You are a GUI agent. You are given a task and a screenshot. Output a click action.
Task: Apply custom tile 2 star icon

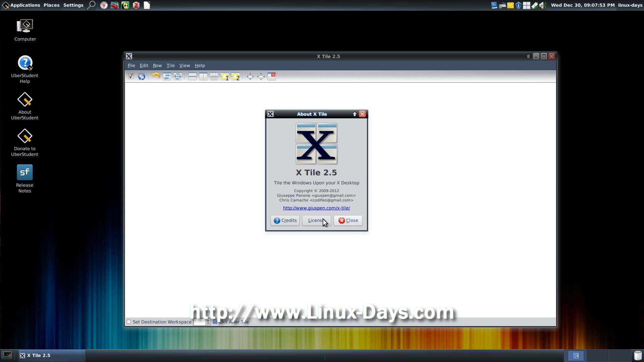pyautogui.click(x=235, y=76)
